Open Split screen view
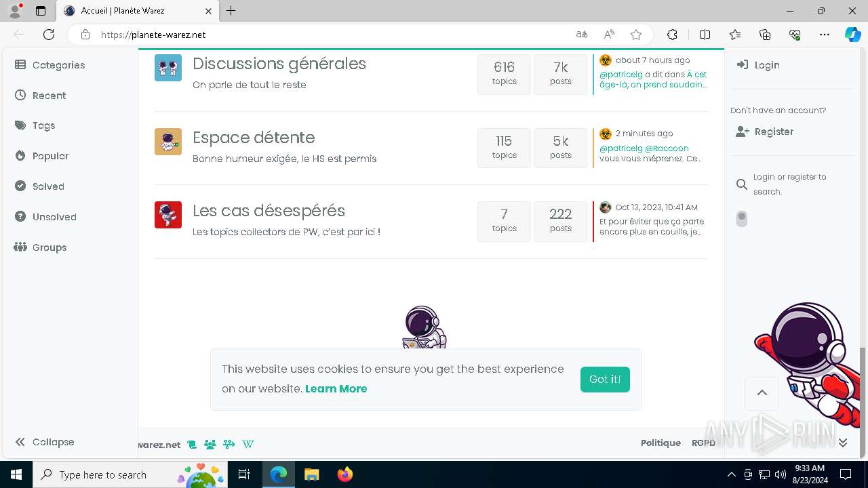This screenshot has height=488, width=868. tap(705, 35)
